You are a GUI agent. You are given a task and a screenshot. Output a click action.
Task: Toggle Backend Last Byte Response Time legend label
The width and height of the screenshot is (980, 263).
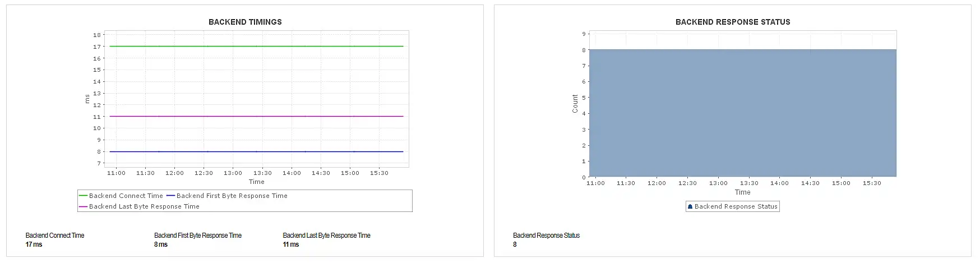pos(144,206)
